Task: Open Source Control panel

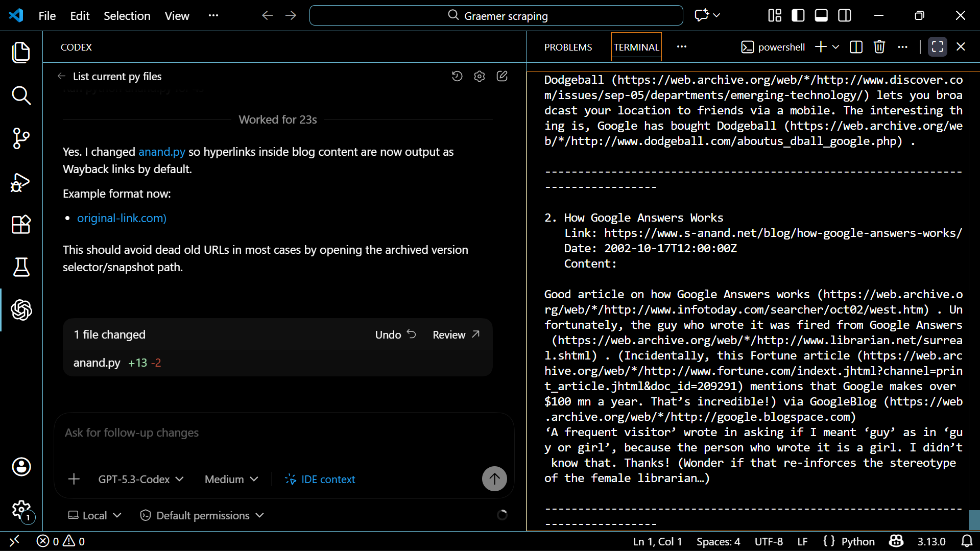Action: coord(21,138)
